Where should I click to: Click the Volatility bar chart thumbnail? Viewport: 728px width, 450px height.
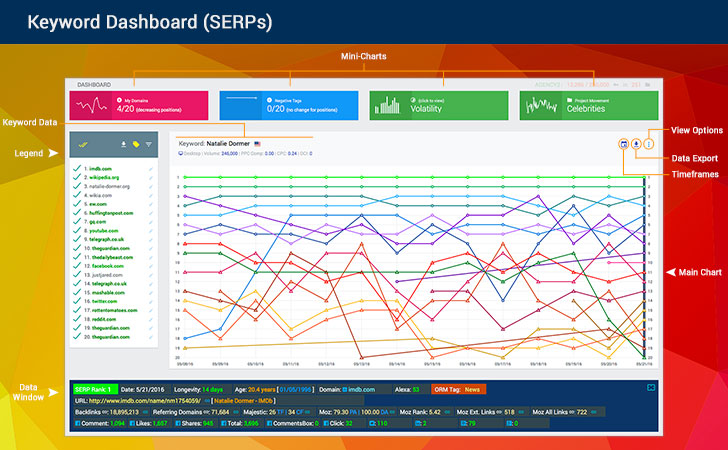[x=387, y=105]
